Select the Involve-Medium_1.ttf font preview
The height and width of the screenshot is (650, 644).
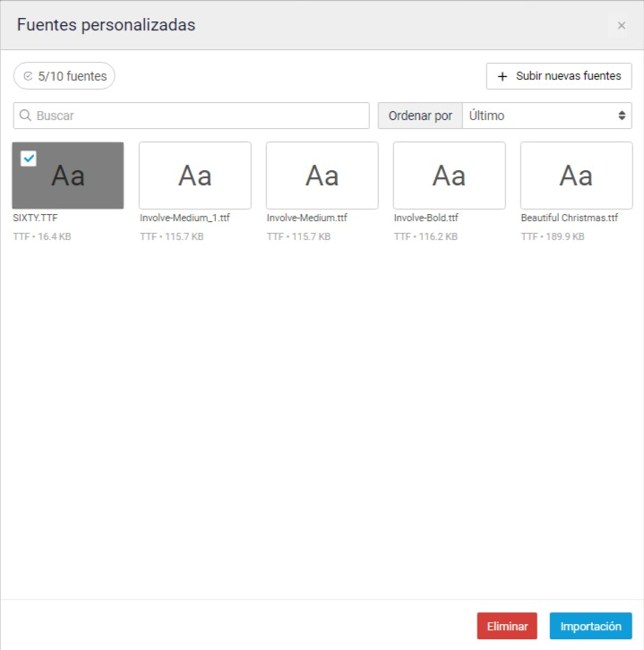click(x=195, y=175)
